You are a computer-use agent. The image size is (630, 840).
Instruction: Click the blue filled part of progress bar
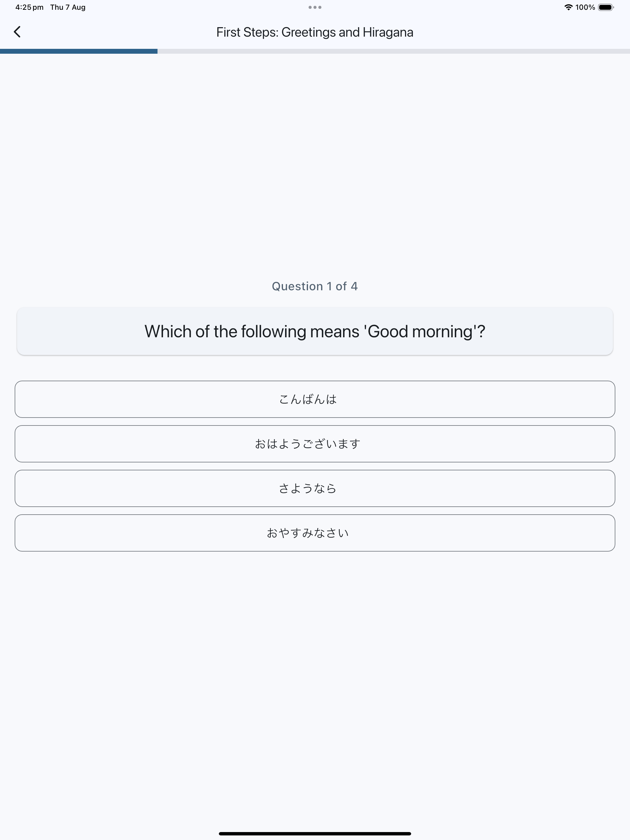click(79, 51)
